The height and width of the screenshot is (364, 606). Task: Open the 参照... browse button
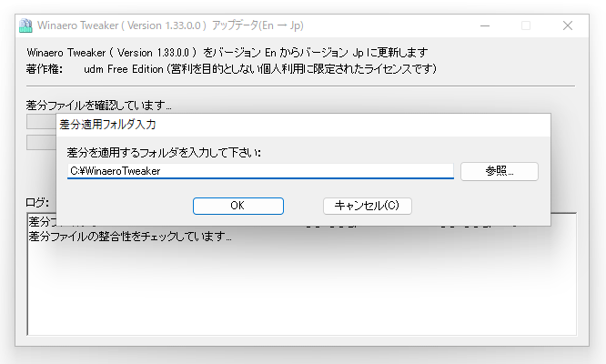499,171
